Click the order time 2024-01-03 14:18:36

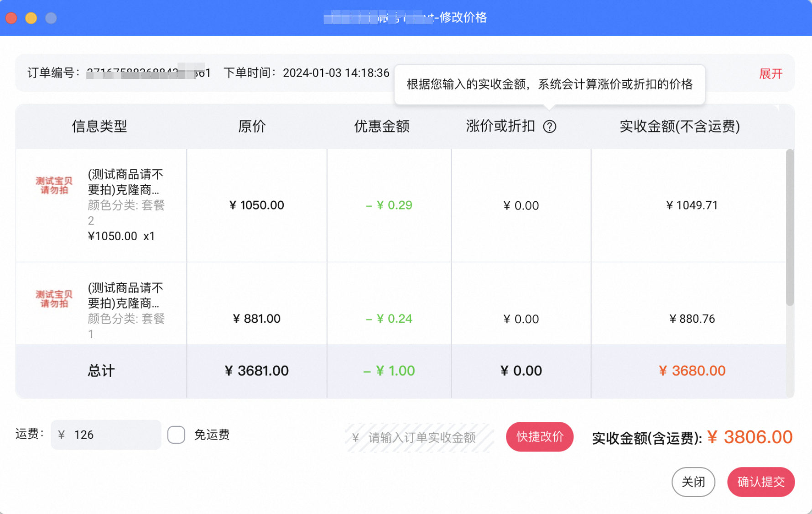[x=336, y=73]
